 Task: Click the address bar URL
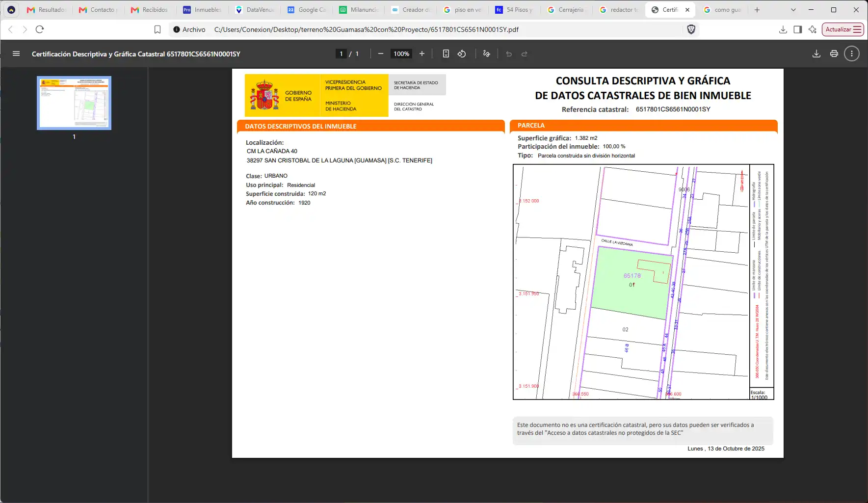tap(367, 29)
